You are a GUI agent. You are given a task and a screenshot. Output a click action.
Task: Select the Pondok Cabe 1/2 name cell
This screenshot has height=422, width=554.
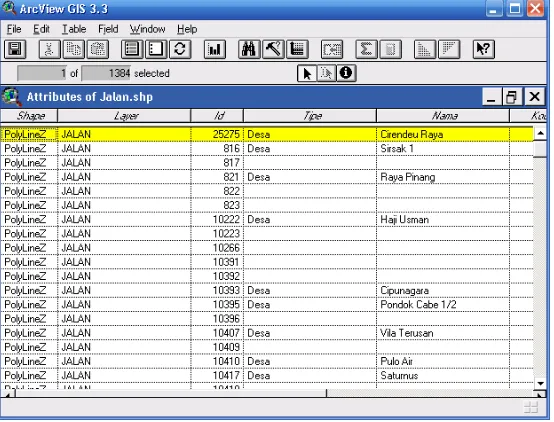tap(443, 305)
